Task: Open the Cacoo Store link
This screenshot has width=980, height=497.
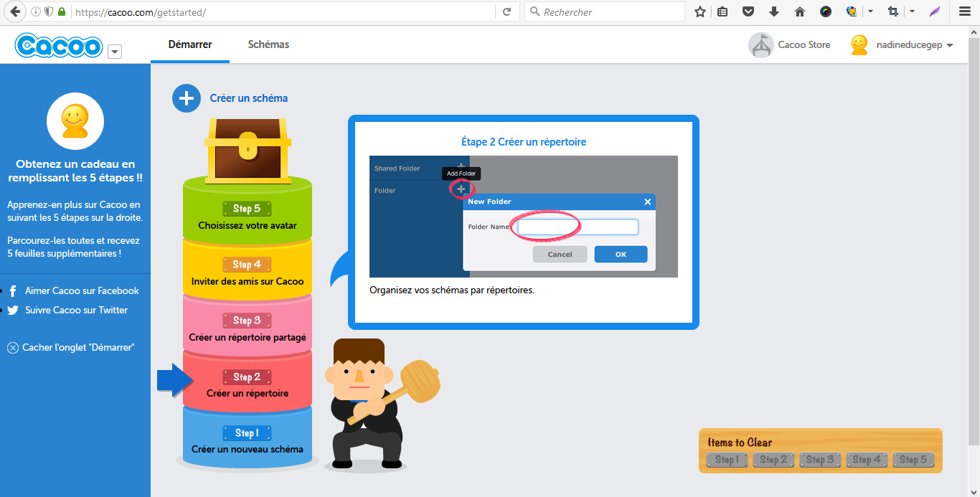Action: 804,44
